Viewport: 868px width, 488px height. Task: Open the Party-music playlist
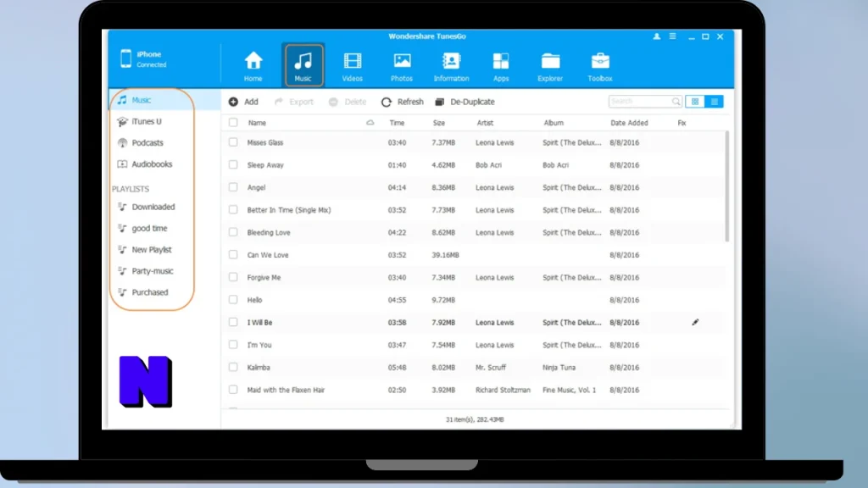152,271
